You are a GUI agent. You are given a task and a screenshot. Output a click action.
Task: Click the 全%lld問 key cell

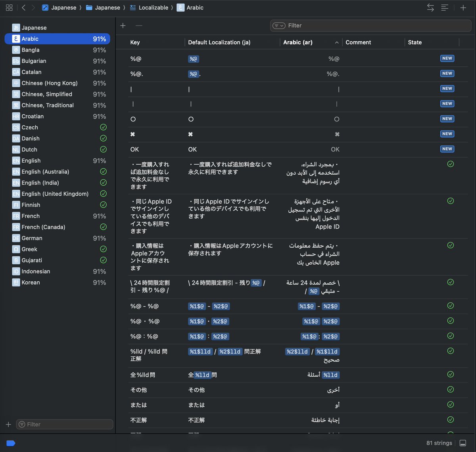click(143, 375)
